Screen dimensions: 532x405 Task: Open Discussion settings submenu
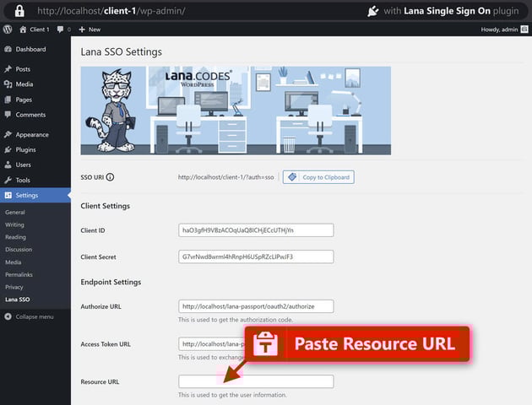(x=19, y=250)
